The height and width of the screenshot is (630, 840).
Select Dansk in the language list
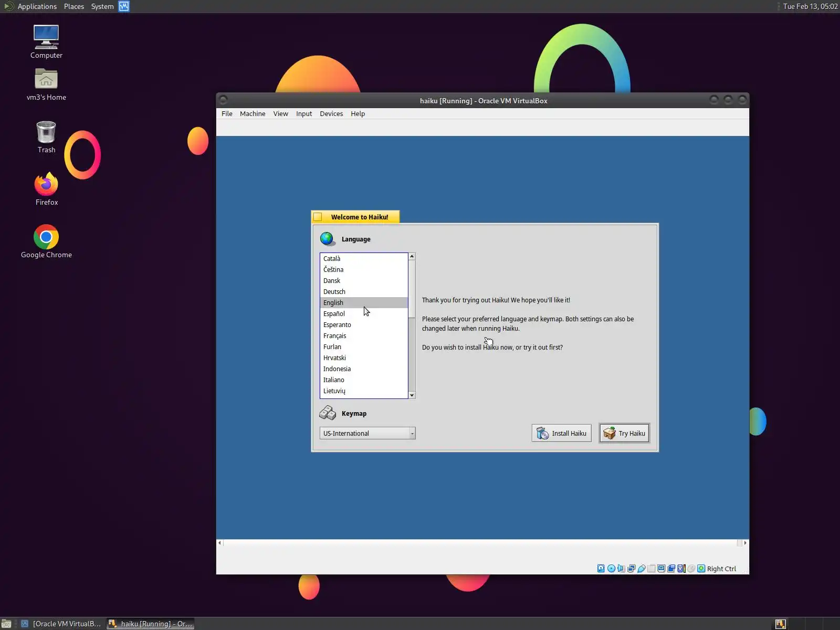364,280
